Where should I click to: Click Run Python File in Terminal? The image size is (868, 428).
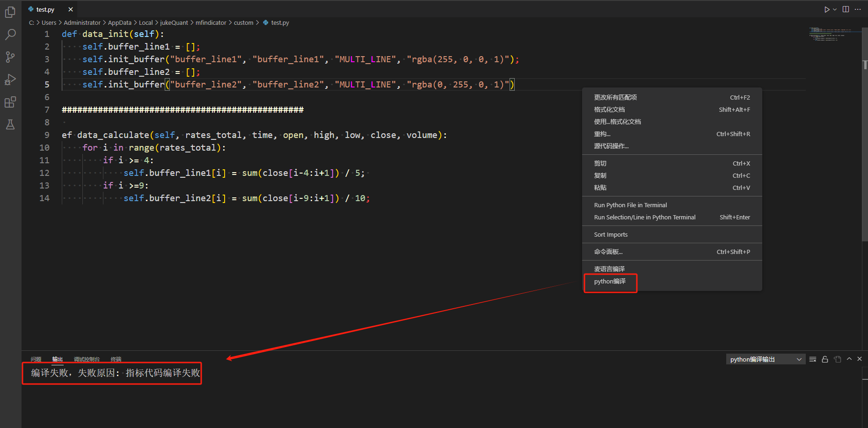pos(672,205)
